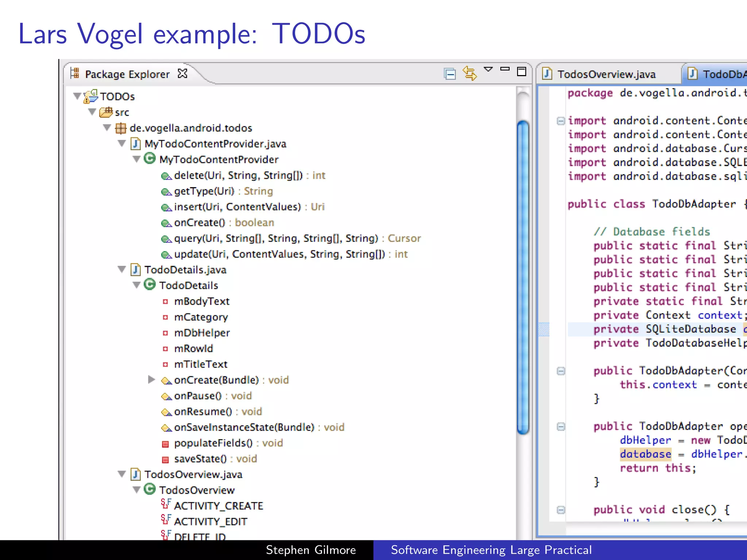Image resolution: width=747 pixels, height=560 pixels.
Task: Fold the TodoDbAdapter open method
Action: point(561,426)
